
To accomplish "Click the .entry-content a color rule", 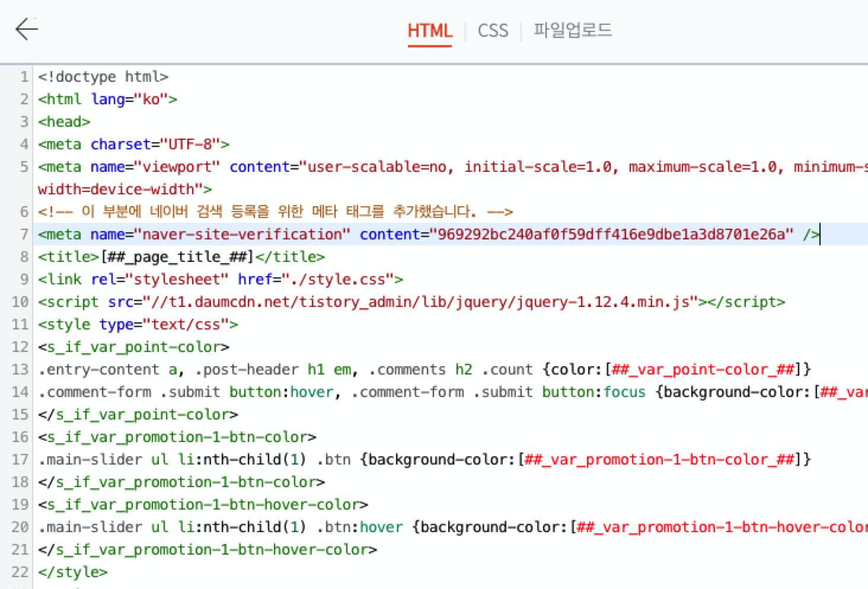I will click(x=425, y=369).
